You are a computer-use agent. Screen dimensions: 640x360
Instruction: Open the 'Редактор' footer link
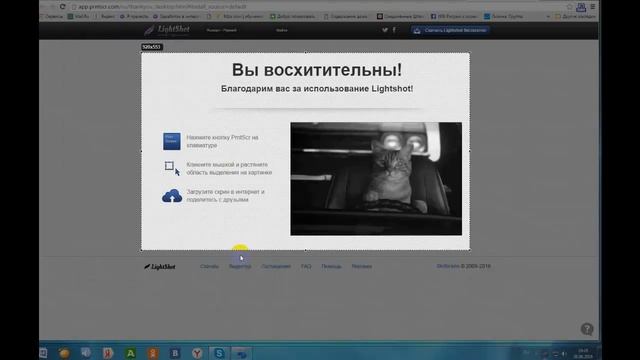(x=240, y=266)
